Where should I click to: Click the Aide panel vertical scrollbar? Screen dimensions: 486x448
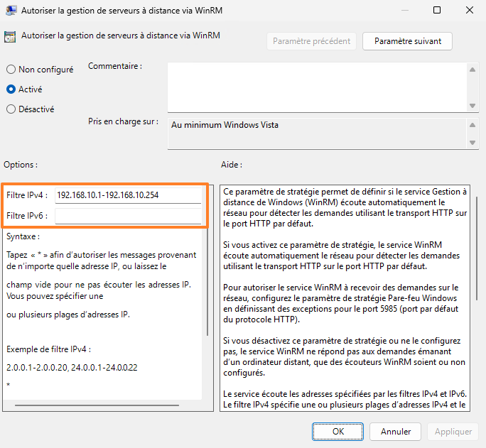pyautogui.click(x=477, y=248)
